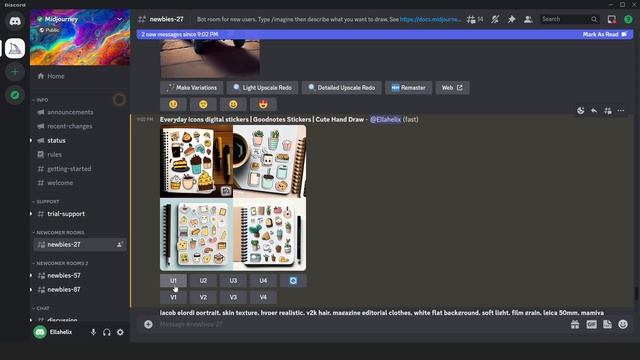Image resolution: width=640 pixels, height=360 pixels.
Task: Create thread icon on hovered message
Action: pyautogui.click(x=608, y=111)
